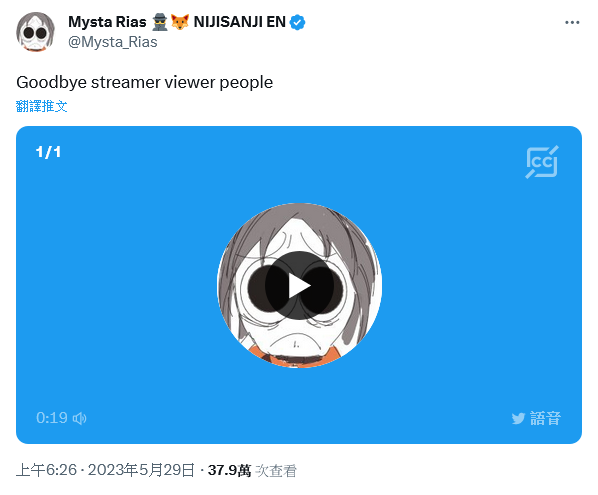Open the 37.9萬 view count
This screenshot has height=495, width=598.
tap(230, 471)
